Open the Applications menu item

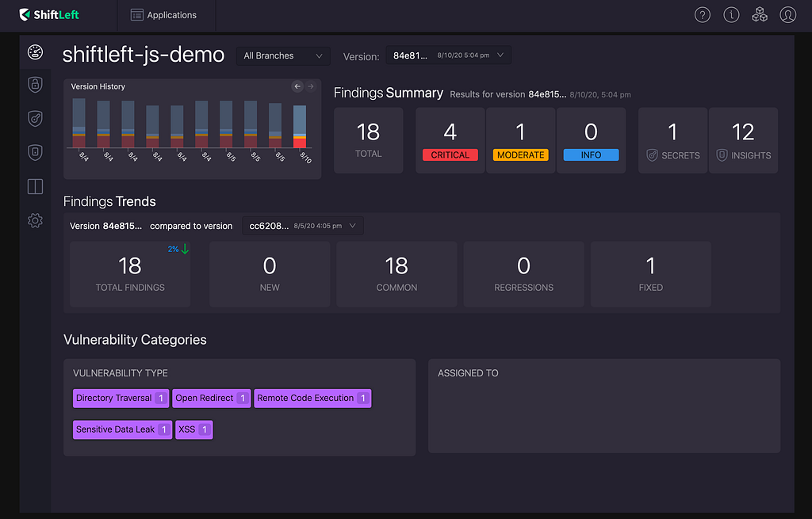pos(163,15)
